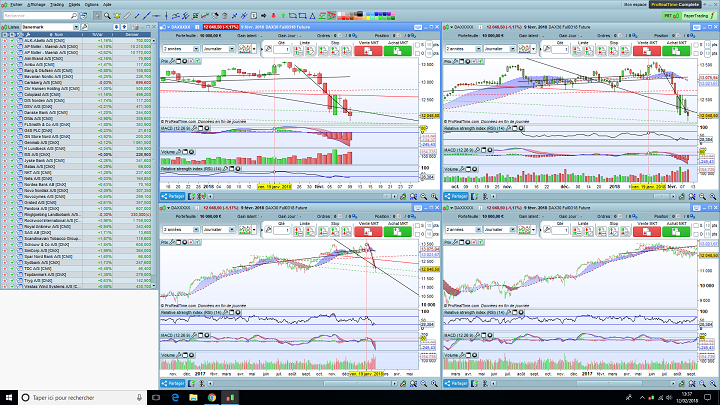
Task: Open the Trading menu
Action: coord(57,5)
